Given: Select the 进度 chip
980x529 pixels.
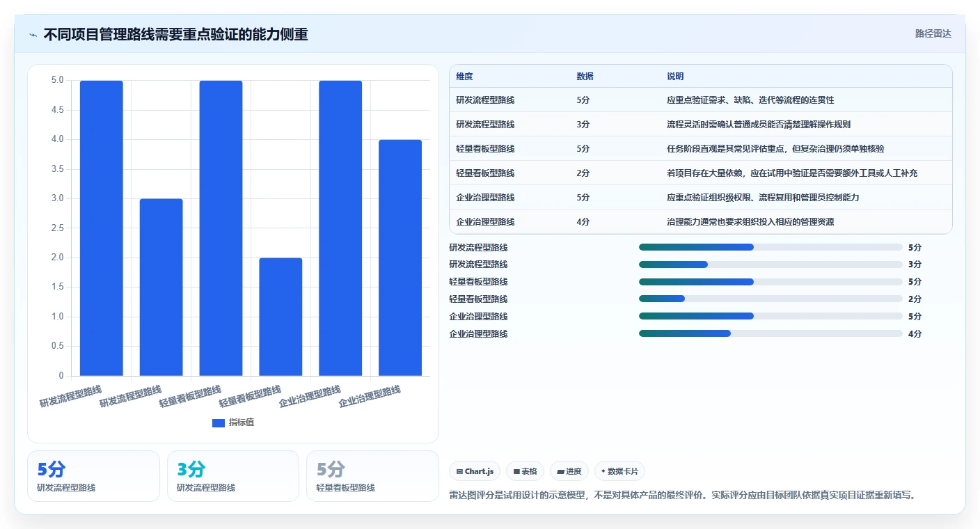Looking at the screenshot, I should [569, 471].
